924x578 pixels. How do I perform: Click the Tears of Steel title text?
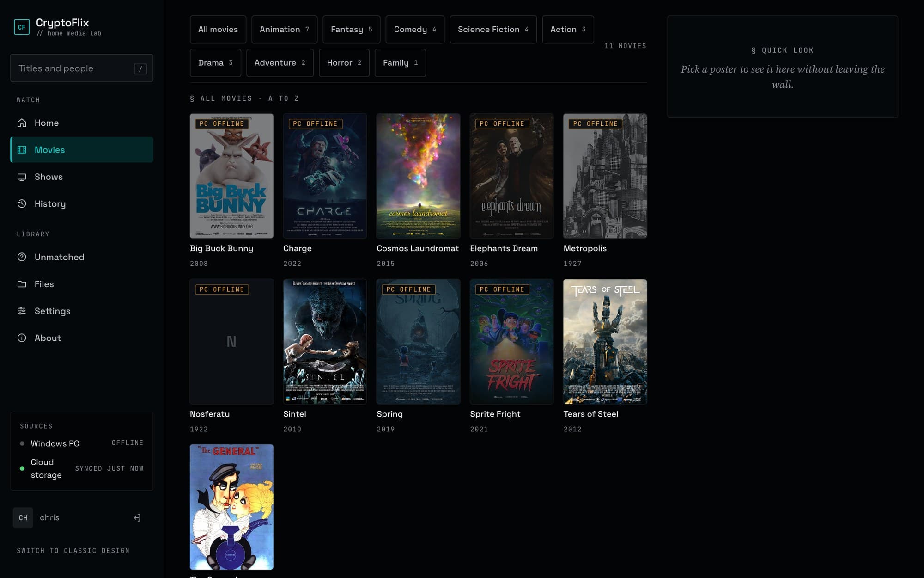pos(590,414)
